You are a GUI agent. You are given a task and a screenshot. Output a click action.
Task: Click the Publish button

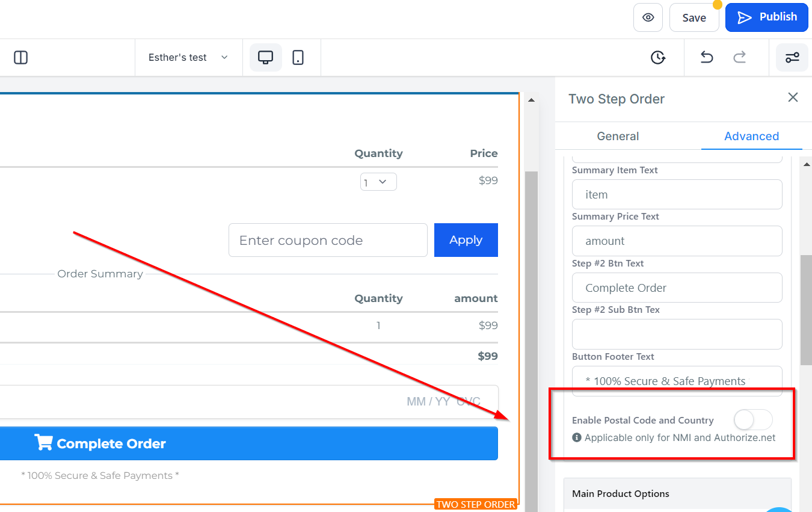click(x=767, y=17)
